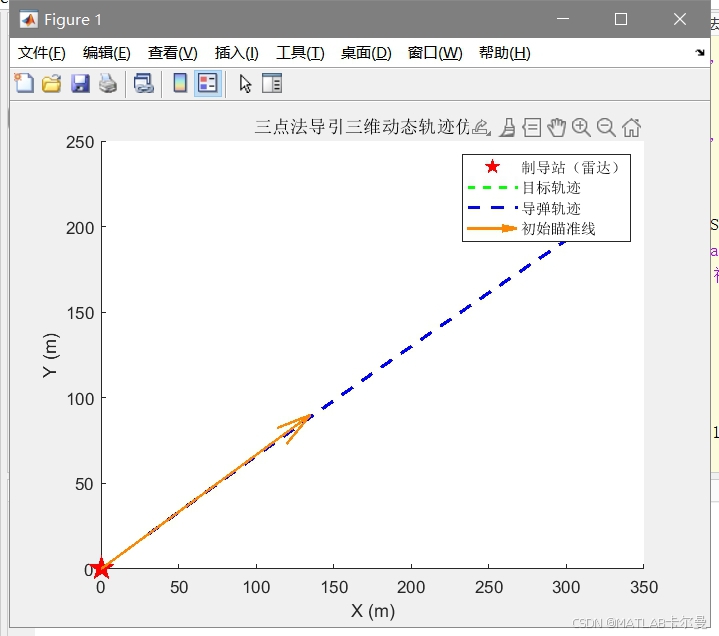Select the Zoom In magnifier
The width and height of the screenshot is (719, 636).
click(581, 127)
